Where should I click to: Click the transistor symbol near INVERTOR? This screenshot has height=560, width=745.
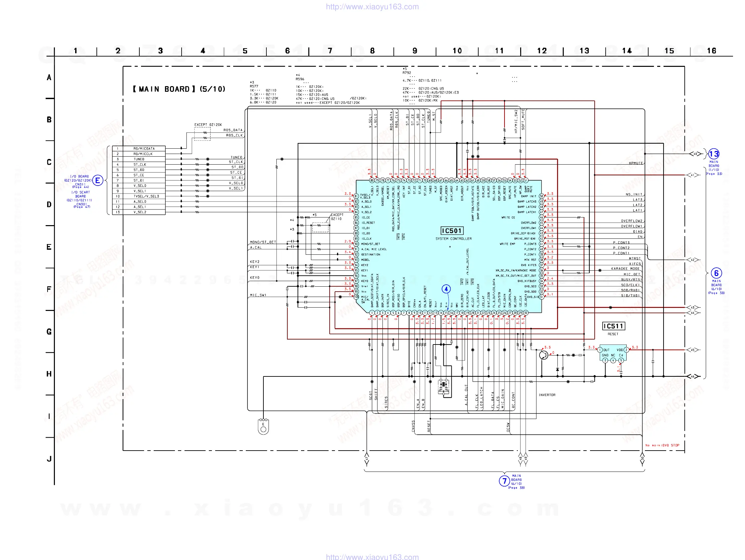pyautogui.click(x=543, y=355)
